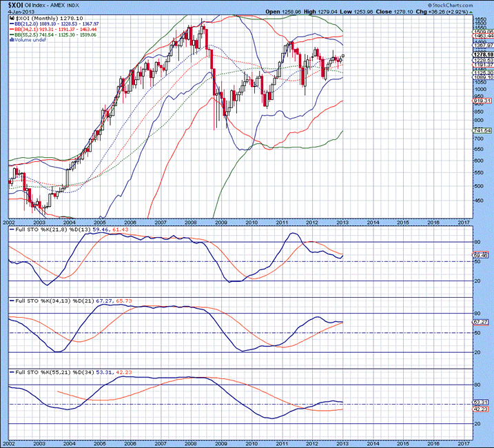Click the 2013 label below the price panel
The width and height of the screenshot is (494, 448).
click(342, 223)
